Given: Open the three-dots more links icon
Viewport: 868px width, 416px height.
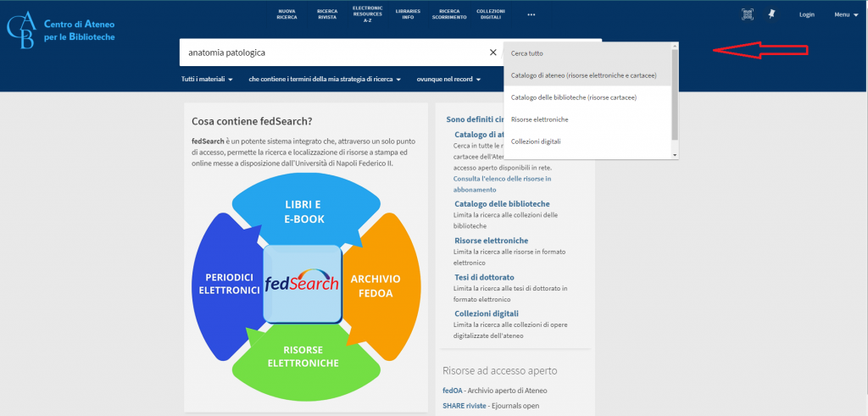Looking at the screenshot, I should 531,14.
